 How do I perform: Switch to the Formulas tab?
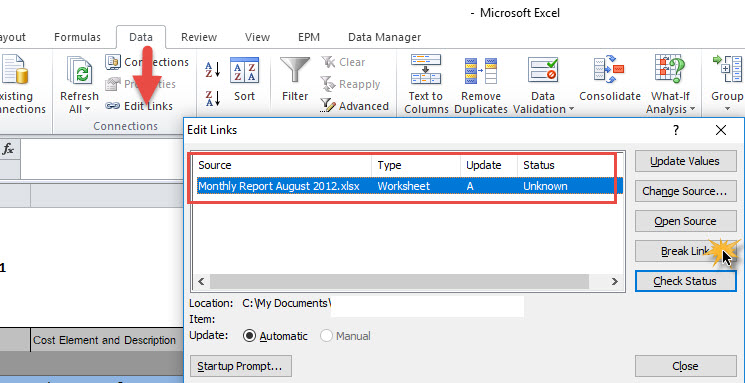(77, 37)
